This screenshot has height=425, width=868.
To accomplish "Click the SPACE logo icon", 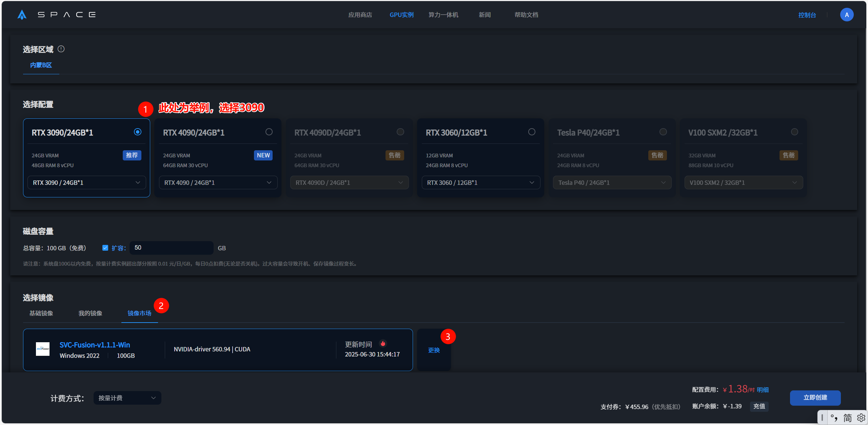I will coord(22,15).
